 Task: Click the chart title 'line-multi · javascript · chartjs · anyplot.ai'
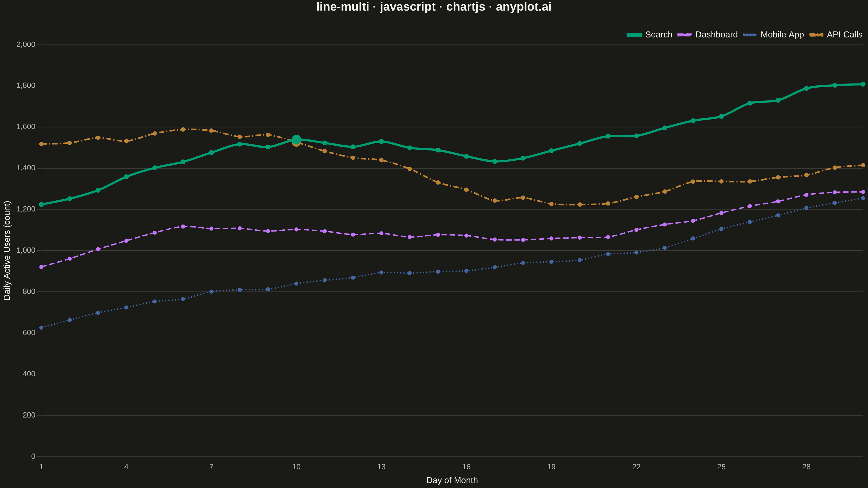pyautogui.click(x=434, y=7)
